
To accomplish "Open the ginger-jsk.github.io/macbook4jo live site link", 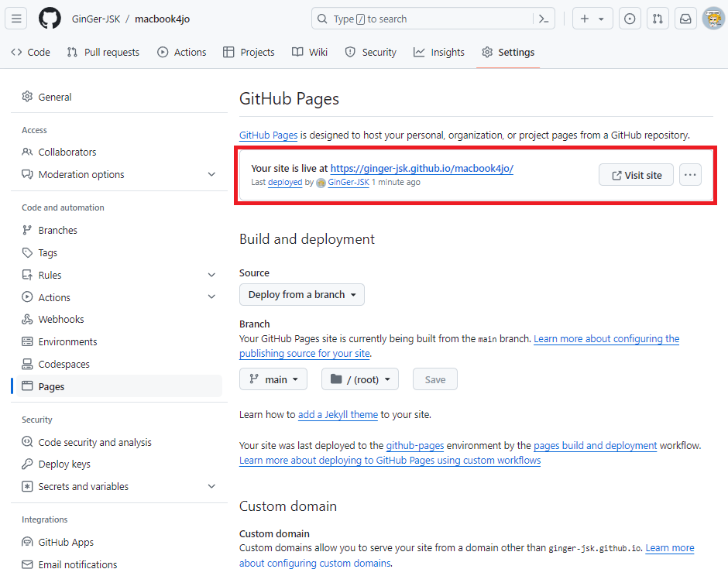I will [421, 169].
